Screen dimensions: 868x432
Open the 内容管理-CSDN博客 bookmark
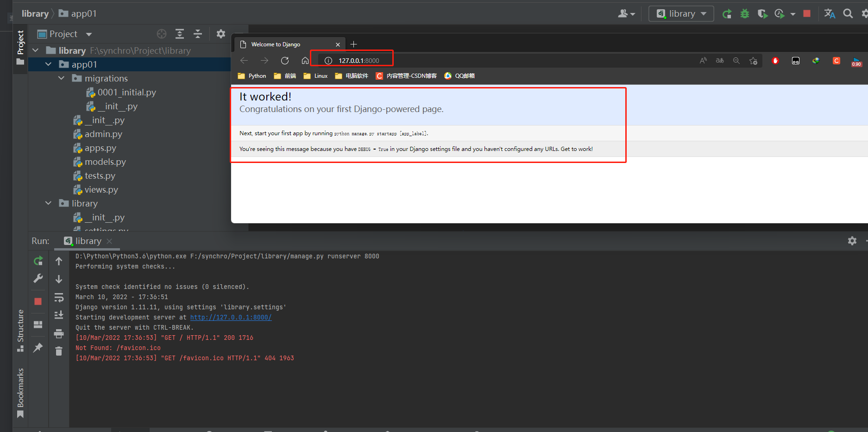point(406,76)
